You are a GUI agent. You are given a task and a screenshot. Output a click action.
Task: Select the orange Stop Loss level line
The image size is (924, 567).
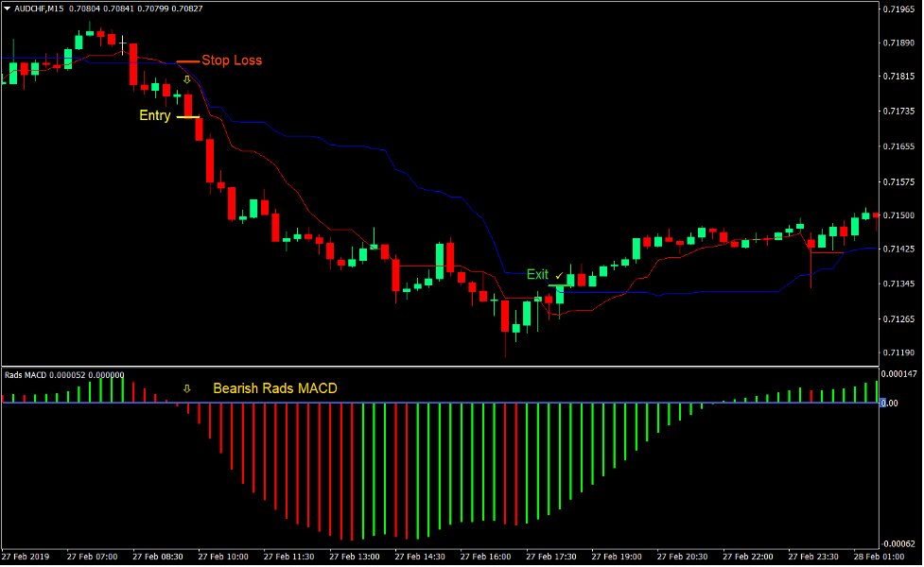(189, 62)
